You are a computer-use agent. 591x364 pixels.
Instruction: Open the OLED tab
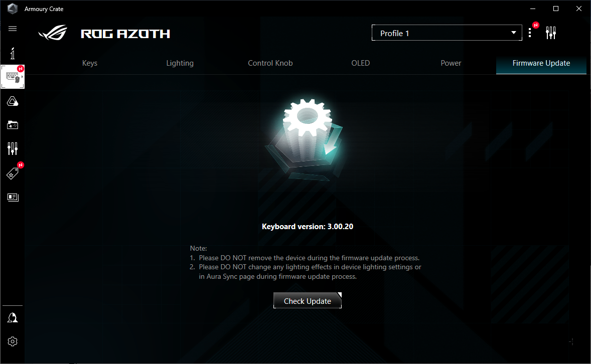(x=360, y=63)
